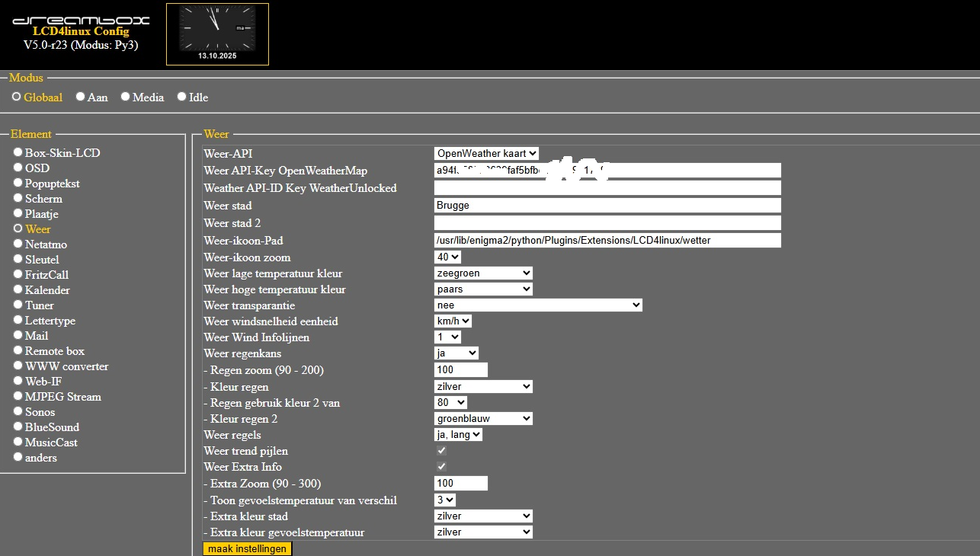The image size is (980, 556).
Task: Select the Idle mode radio button
Action: tap(182, 97)
